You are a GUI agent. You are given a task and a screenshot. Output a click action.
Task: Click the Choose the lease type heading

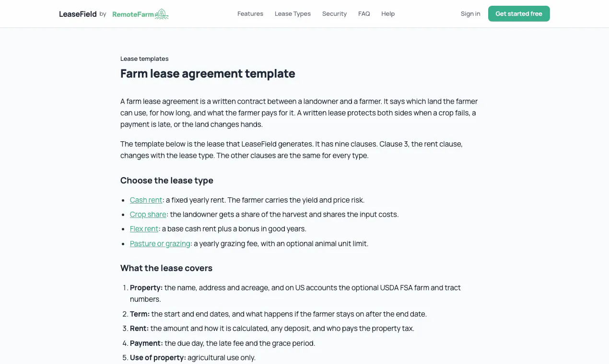point(167,181)
